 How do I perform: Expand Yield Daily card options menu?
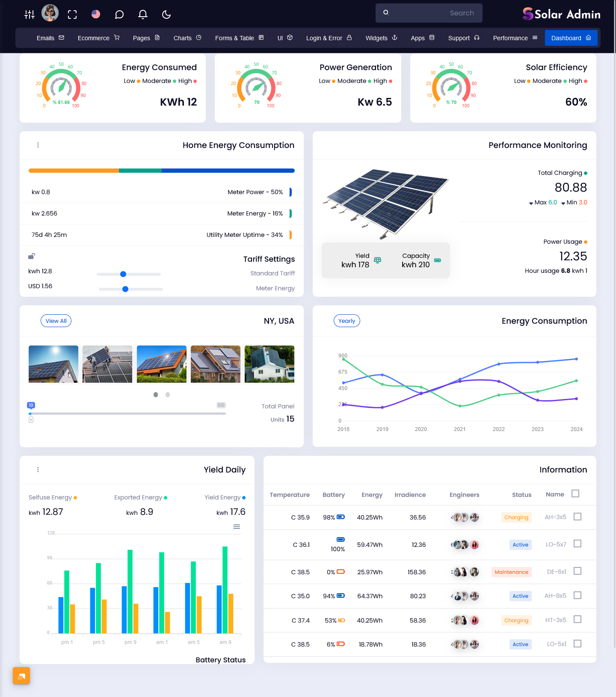38,470
